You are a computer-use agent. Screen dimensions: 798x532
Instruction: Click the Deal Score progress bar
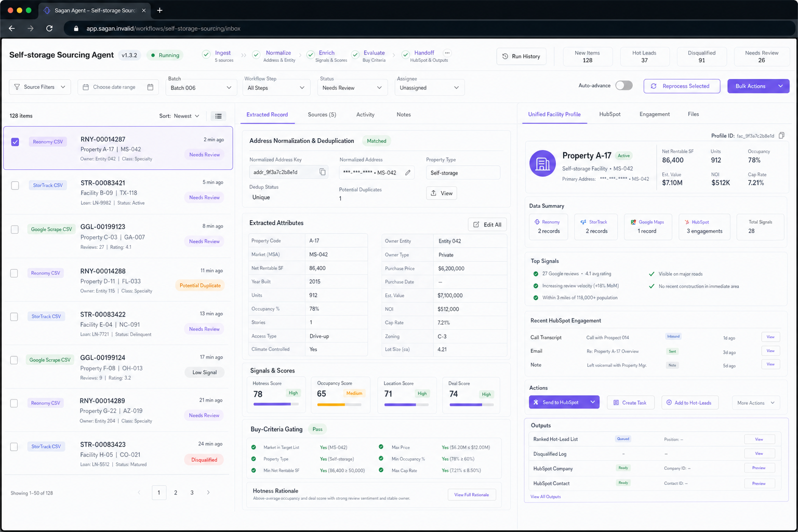472,404
